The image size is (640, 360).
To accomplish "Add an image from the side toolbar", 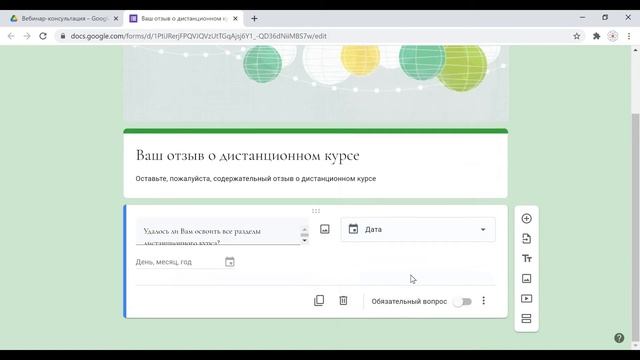I will click(x=526, y=278).
